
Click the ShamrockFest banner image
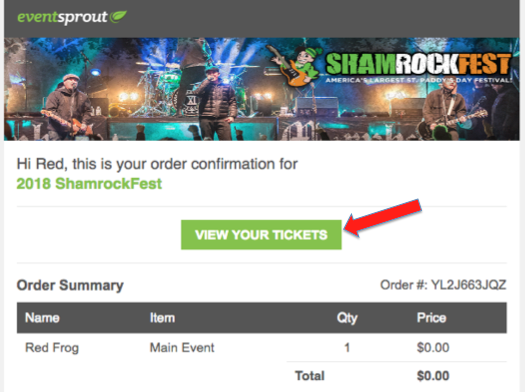pos(262,89)
